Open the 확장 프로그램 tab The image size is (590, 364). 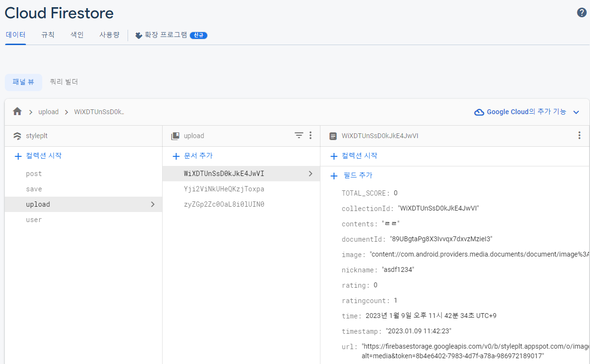pos(166,35)
